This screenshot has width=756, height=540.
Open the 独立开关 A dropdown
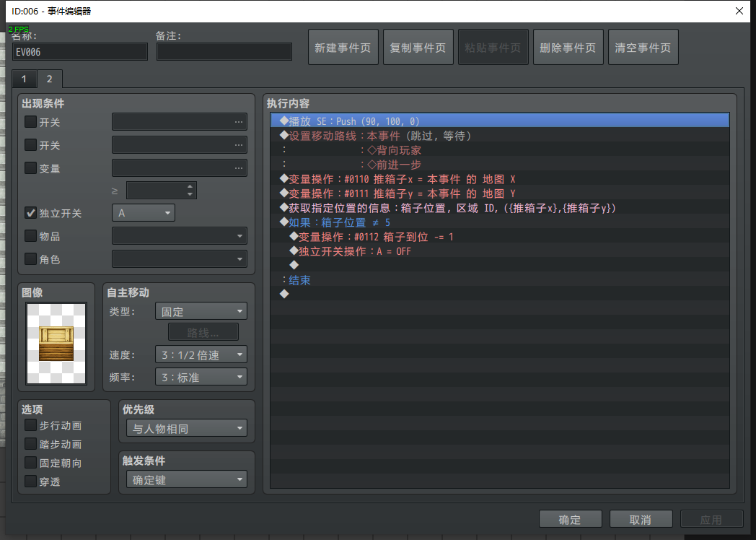(x=144, y=213)
